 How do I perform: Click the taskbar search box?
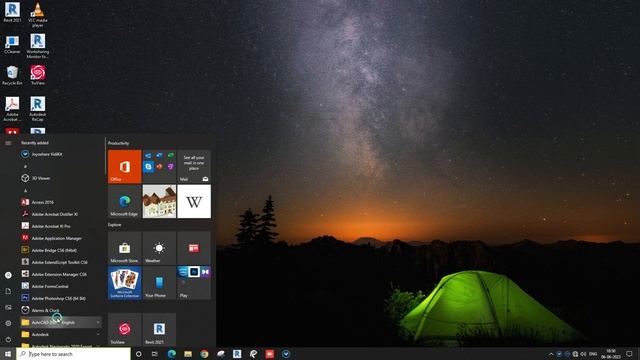73,354
